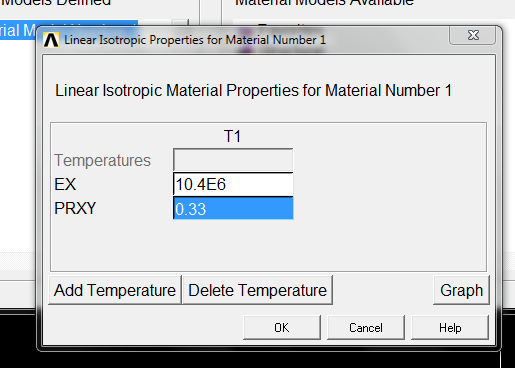Viewport: 515px width, 368px height.
Task: Click the Add Temperature button
Action: pyautogui.click(x=115, y=290)
